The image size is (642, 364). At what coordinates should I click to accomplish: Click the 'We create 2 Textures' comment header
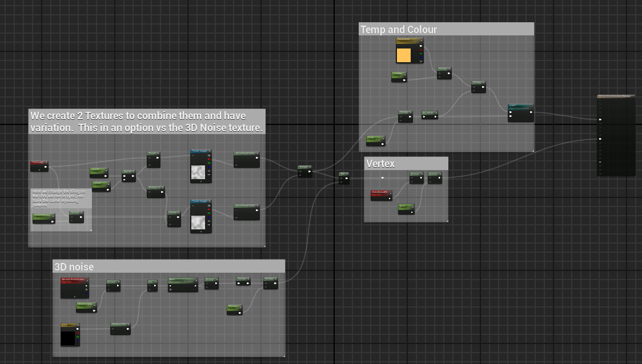click(147, 122)
